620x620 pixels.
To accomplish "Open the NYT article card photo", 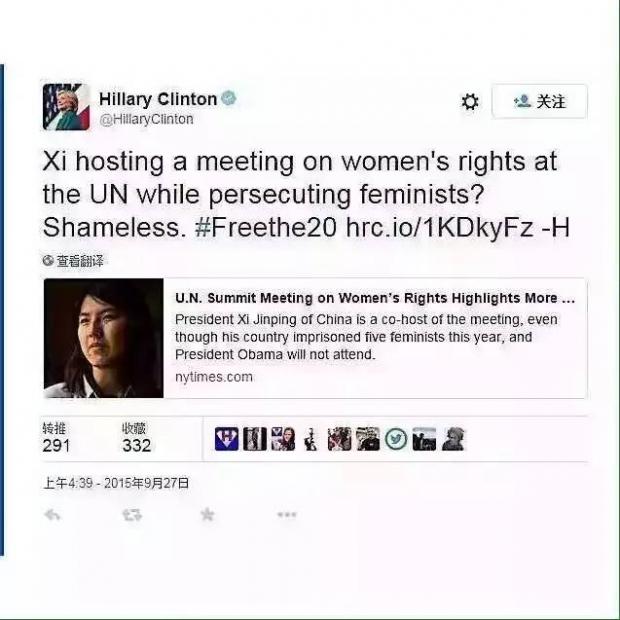I will coord(104,338).
